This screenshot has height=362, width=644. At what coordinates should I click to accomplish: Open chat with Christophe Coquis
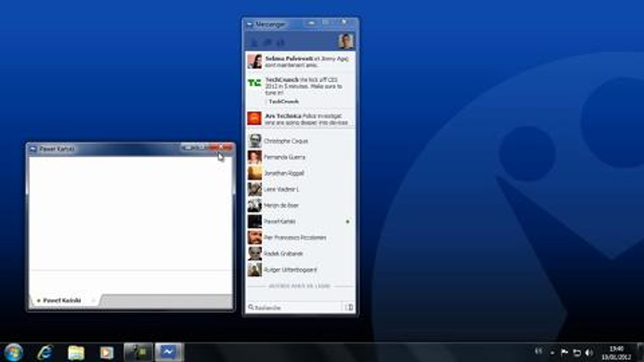(x=300, y=141)
